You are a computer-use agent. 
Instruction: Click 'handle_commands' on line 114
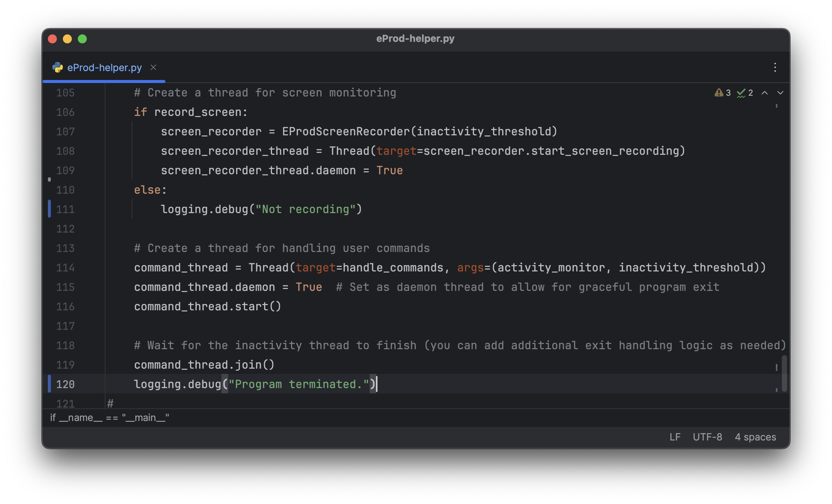(x=393, y=268)
